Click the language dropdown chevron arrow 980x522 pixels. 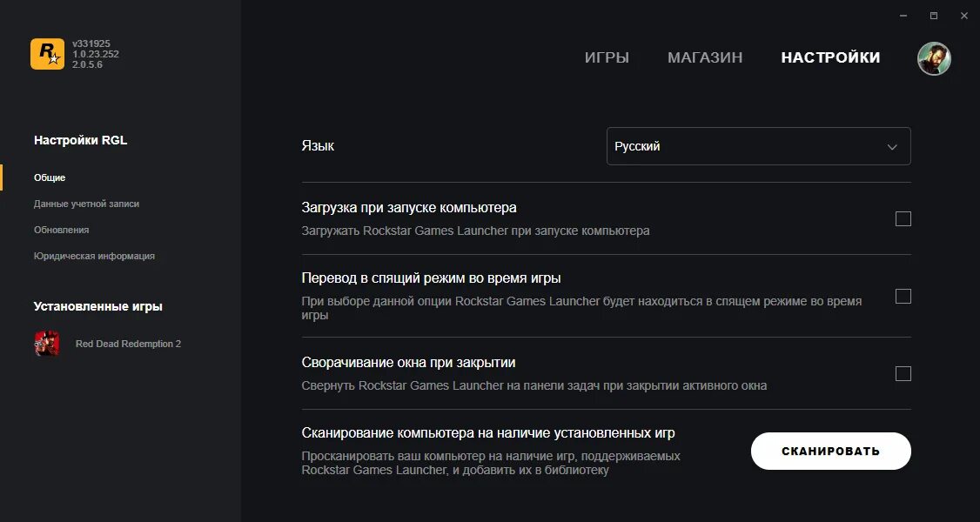tap(892, 147)
